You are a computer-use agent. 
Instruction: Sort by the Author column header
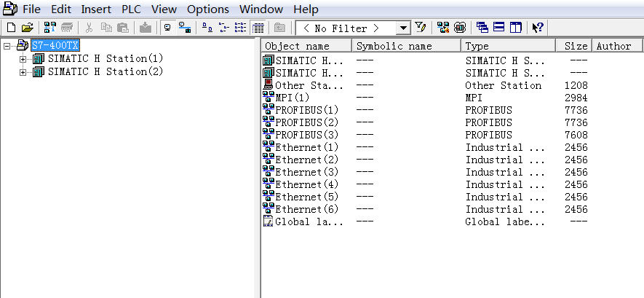(617, 46)
